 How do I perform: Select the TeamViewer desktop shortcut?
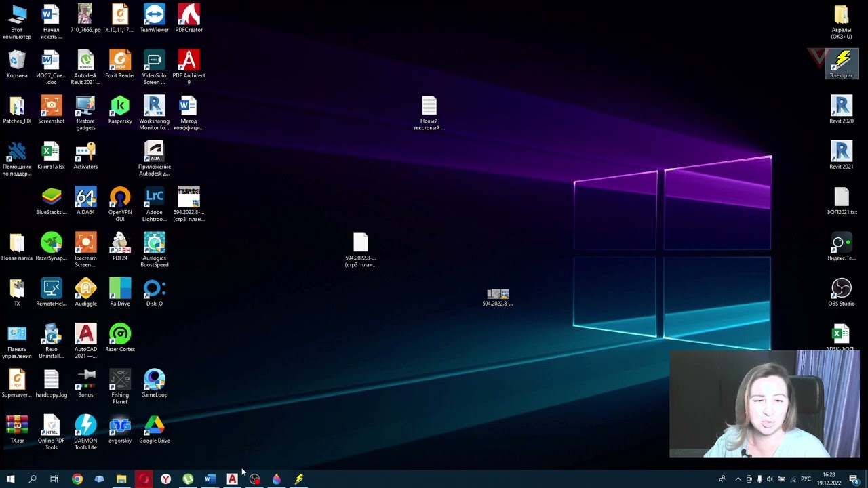click(154, 18)
